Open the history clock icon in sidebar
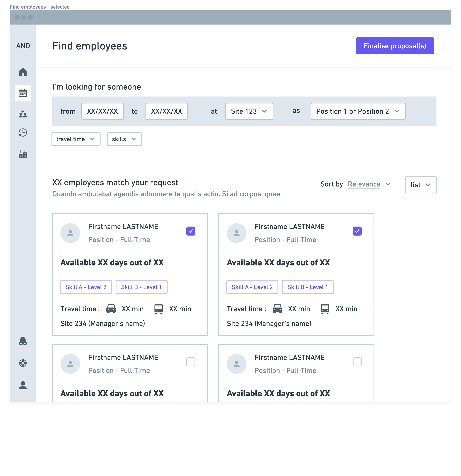This screenshot has width=461, height=476. point(23,133)
